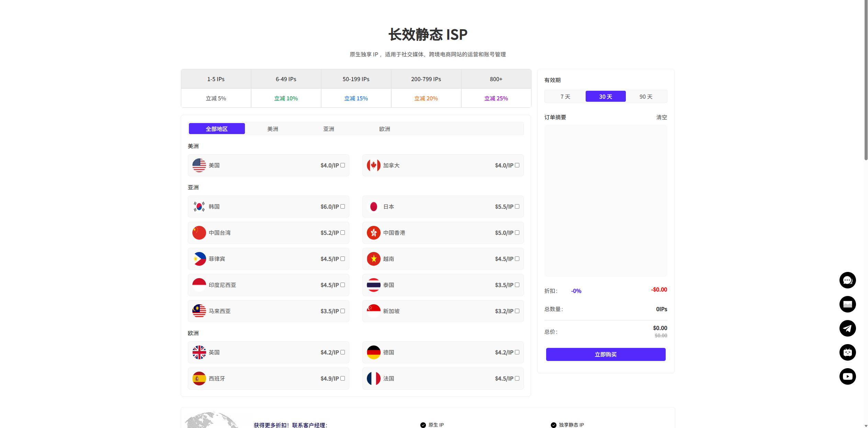Click the email contact icon
The height and width of the screenshot is (428, 868).
[x=847, y=304]
